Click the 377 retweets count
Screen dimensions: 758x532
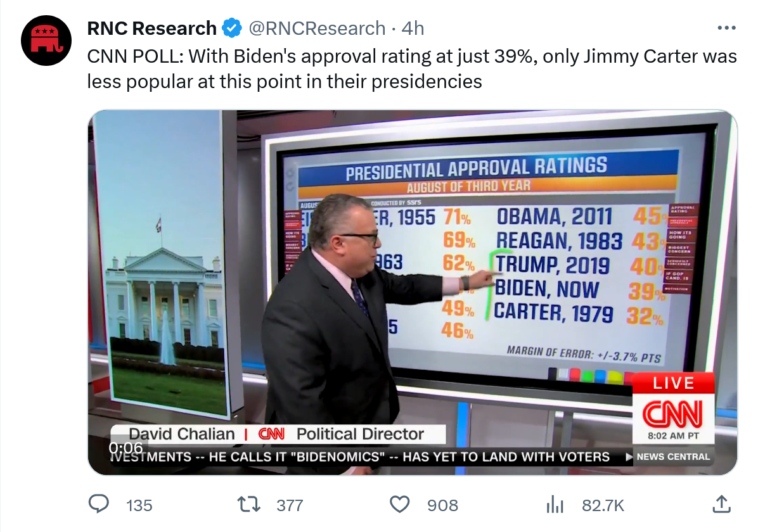290,505
